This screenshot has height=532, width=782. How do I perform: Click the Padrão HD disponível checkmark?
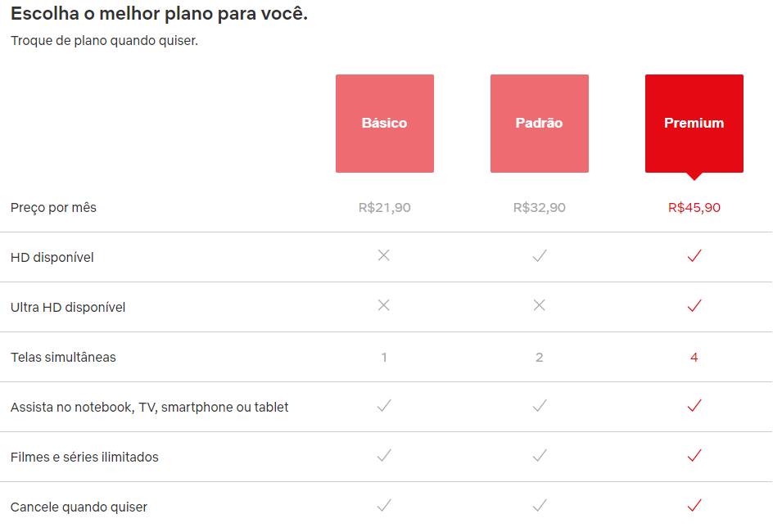click(539, 256)
